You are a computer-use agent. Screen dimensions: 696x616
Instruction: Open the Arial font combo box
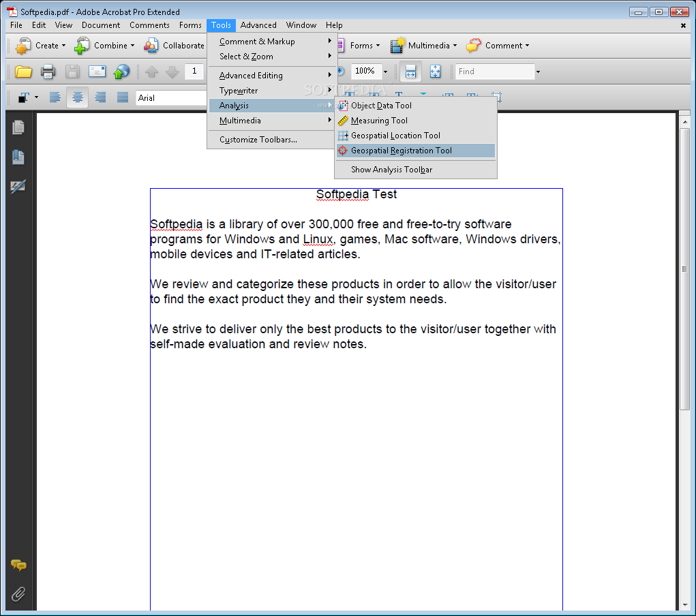tap(171, 98)
